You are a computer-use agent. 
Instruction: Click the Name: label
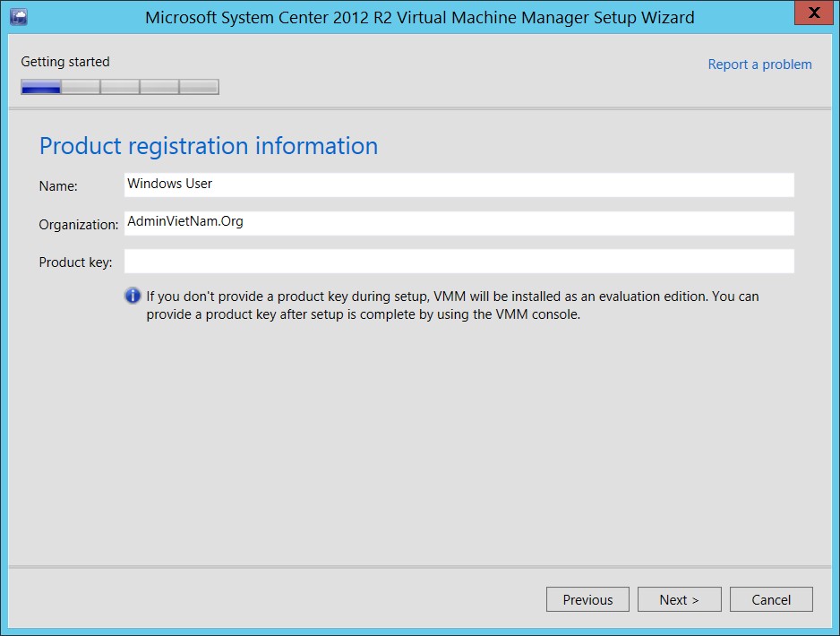pyautogui.click(x=58, y=186)
